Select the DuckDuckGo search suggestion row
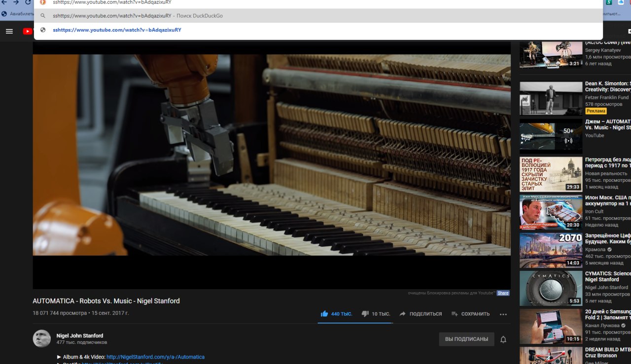The width and height of the screenshot is (631, 364). (318, 16)
